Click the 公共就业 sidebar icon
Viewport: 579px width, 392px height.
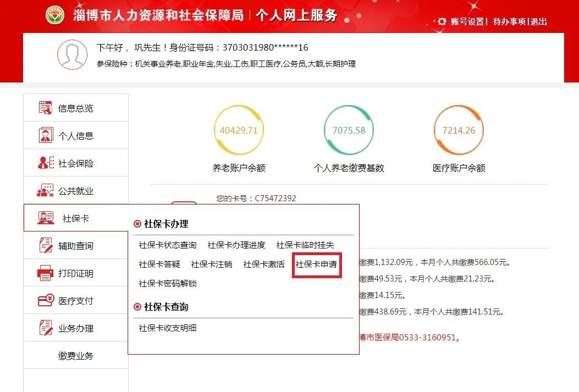[45, 190]
